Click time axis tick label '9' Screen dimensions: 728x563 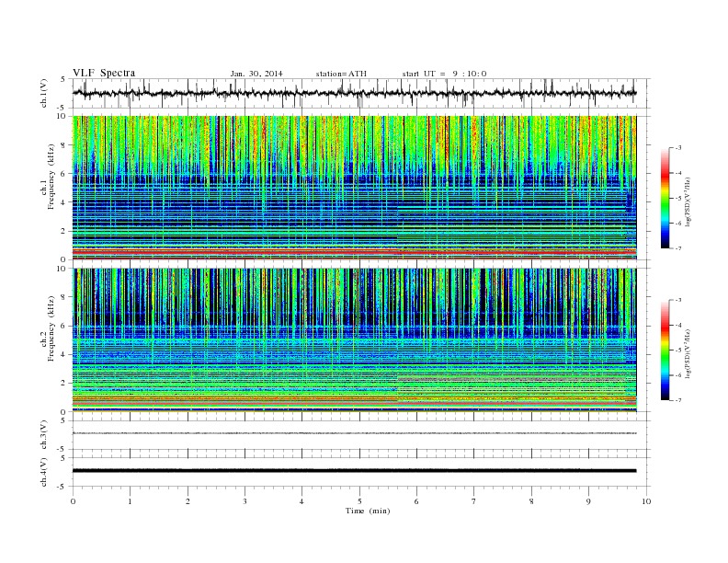coord(588,501)
